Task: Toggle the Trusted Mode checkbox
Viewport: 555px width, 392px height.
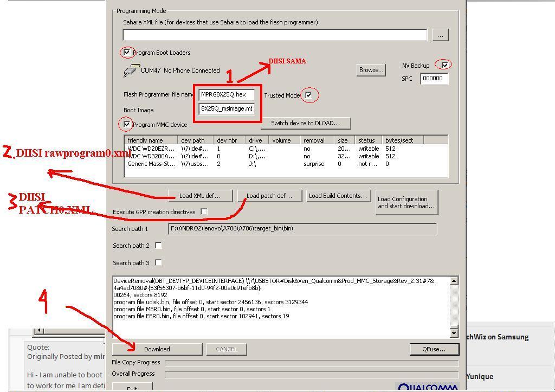Action: click(308, 95)
